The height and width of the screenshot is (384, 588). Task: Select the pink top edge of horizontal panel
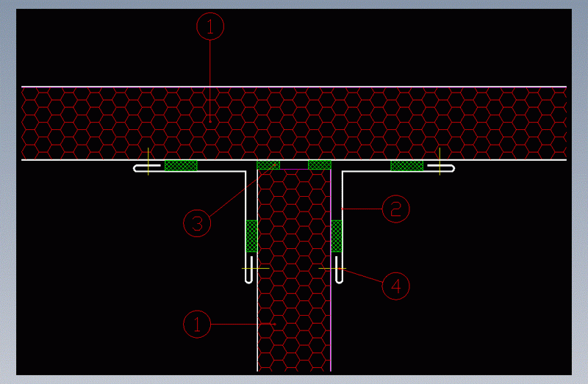pos(294,87)
